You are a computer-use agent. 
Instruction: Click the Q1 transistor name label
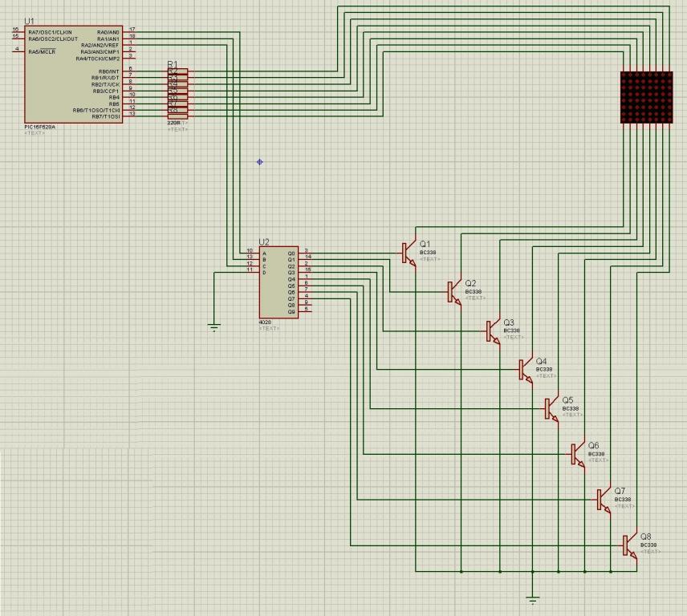tap(425, 245)
